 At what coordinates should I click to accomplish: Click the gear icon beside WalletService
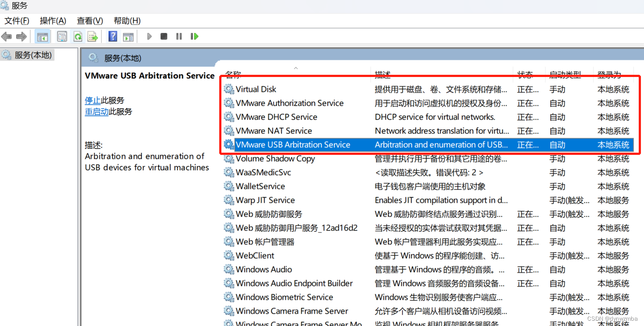point(229,186)
